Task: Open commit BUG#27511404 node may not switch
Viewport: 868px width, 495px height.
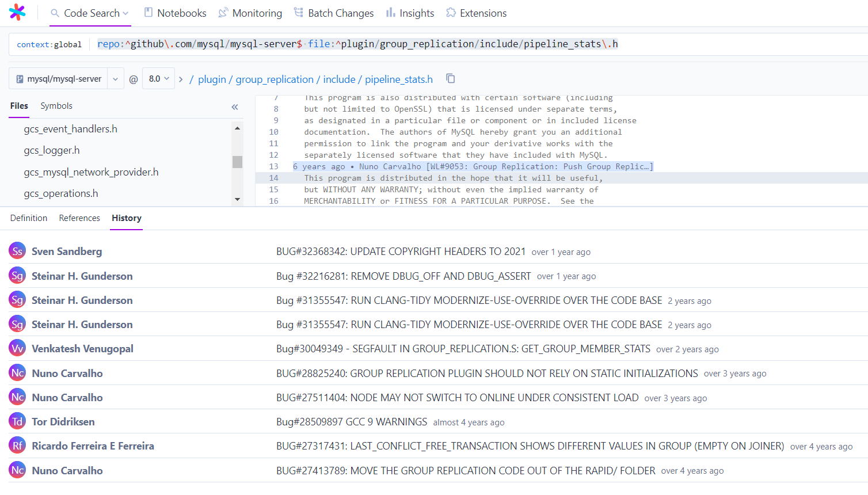Action: click(x=458, y=398)
